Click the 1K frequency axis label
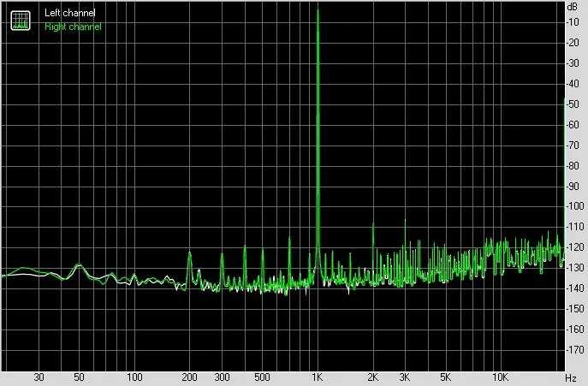This screenshot has width=588, height=386. [317, 377]
